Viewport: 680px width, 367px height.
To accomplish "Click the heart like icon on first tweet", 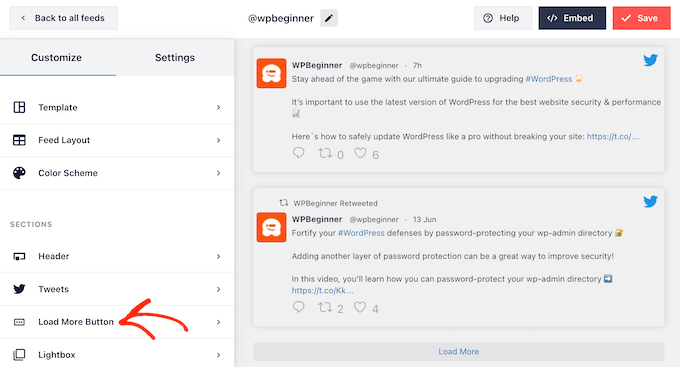I will 360,153.
